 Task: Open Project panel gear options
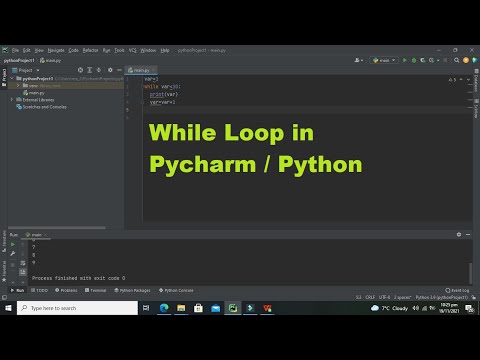(x=110, y=70)
